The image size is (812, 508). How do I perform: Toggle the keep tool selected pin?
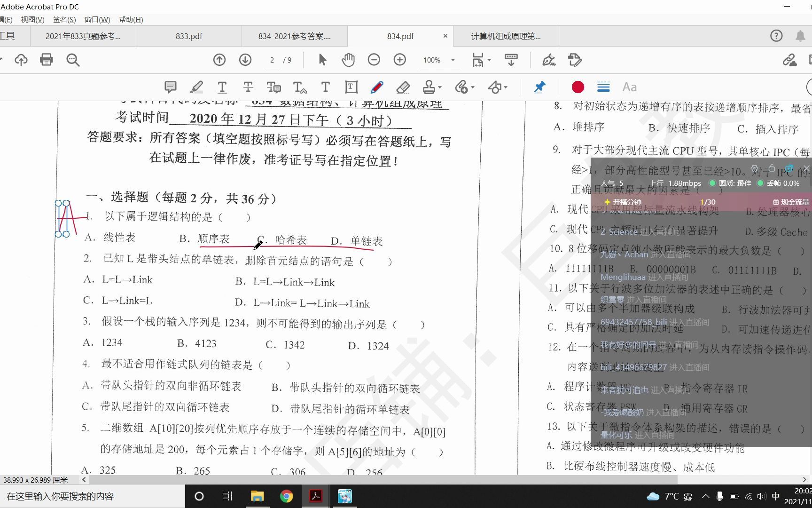tap(539, 87)
